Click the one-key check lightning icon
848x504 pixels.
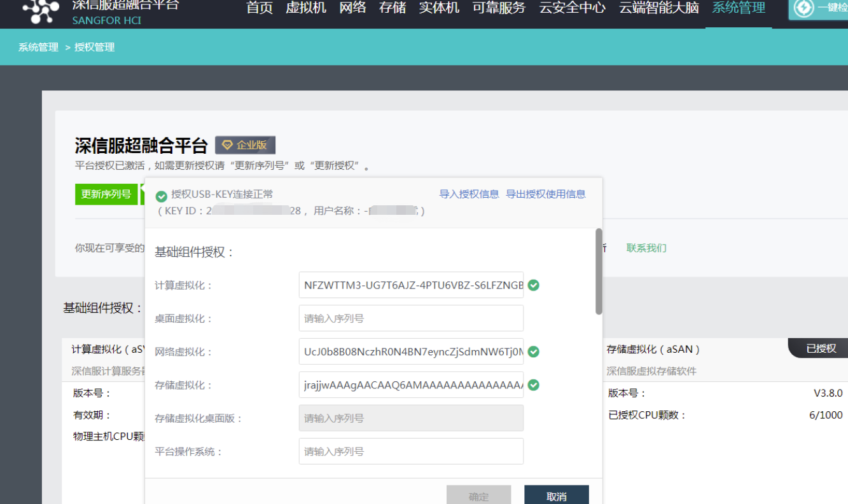804,8
